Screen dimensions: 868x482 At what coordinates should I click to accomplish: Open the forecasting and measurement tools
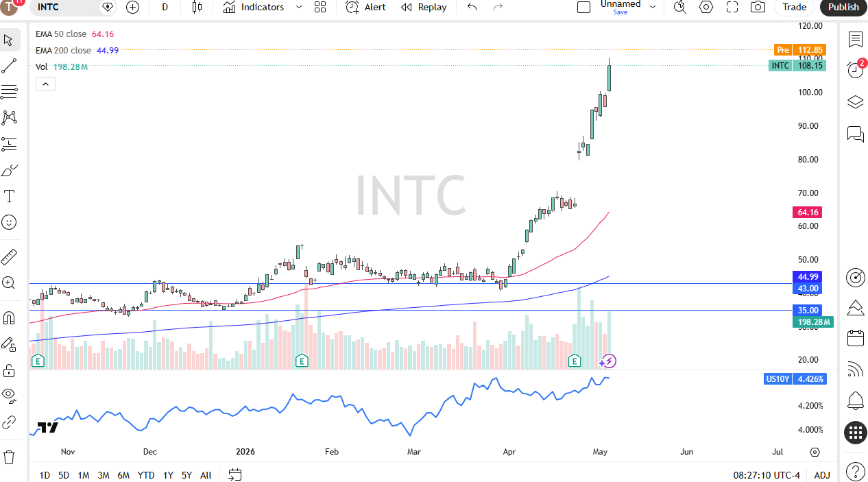coord(9,144)
